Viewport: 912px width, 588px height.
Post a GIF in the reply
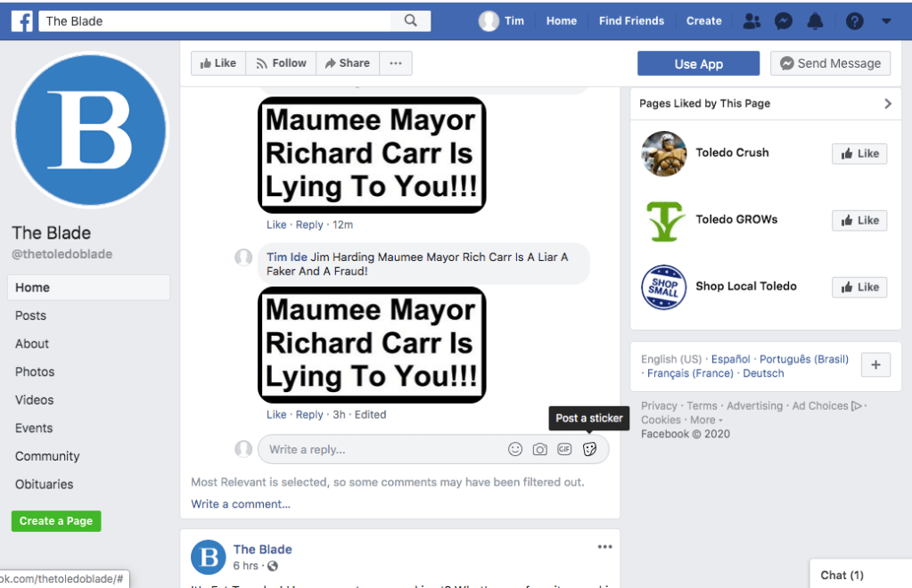564,449
